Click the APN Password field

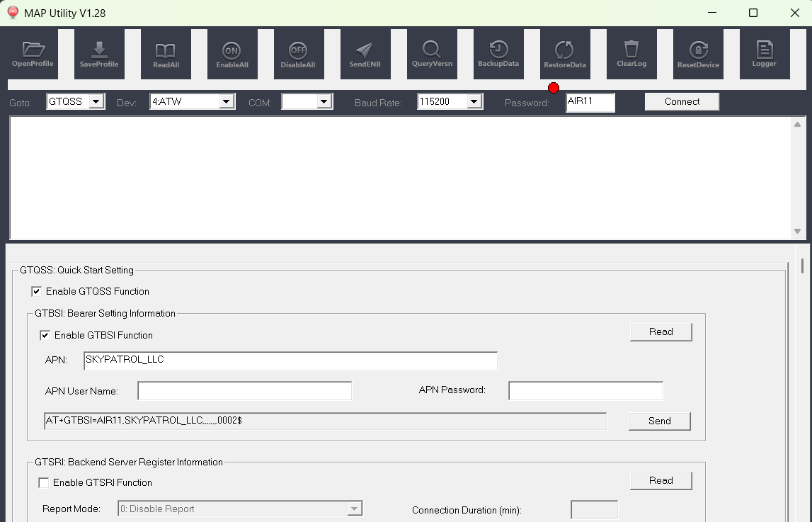click(x=585, y=390)
